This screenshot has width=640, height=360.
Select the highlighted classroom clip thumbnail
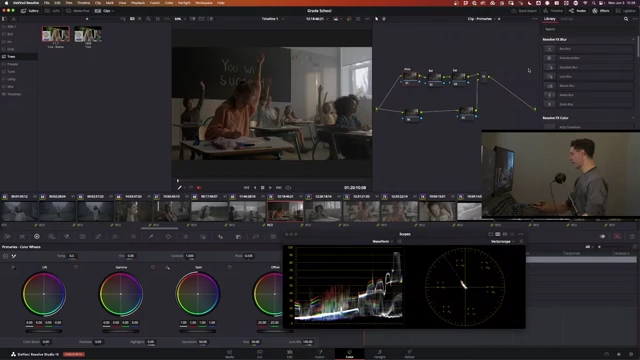[x=285, y=211]
